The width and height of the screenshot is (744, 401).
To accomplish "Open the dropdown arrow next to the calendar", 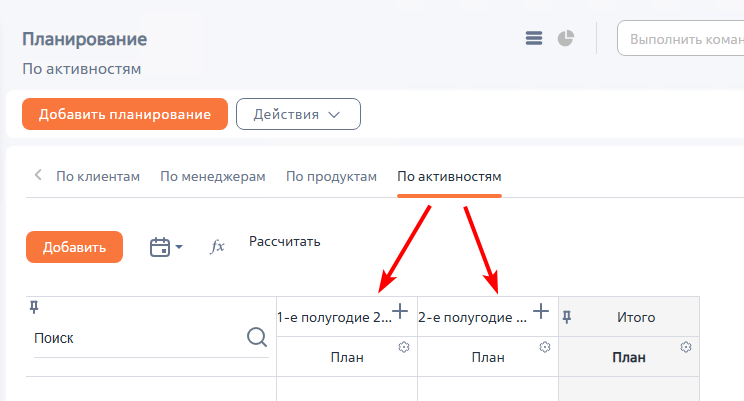I will point(179,247).
